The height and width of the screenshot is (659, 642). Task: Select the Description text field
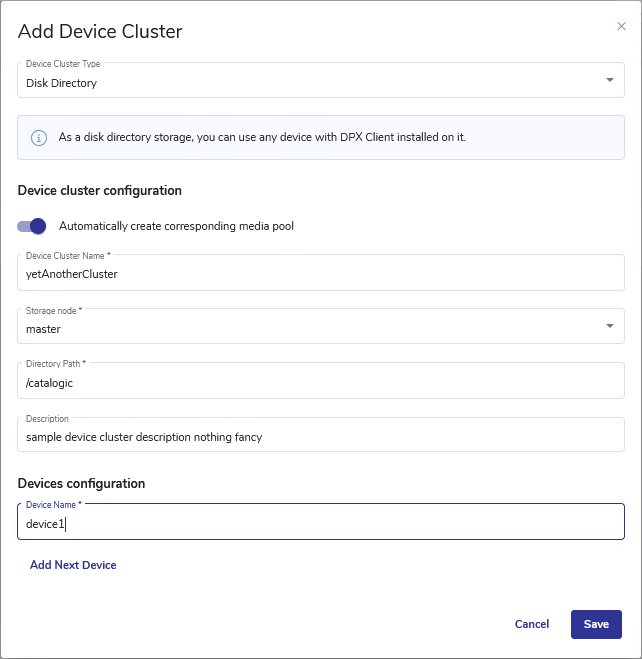click(x=320, y=436)
